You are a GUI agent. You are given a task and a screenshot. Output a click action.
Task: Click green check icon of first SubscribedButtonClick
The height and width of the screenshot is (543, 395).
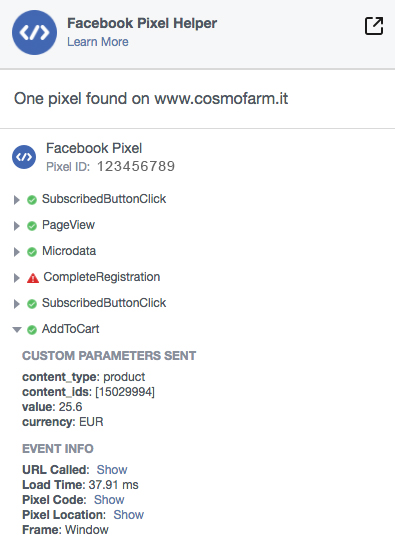click(32, 200)
